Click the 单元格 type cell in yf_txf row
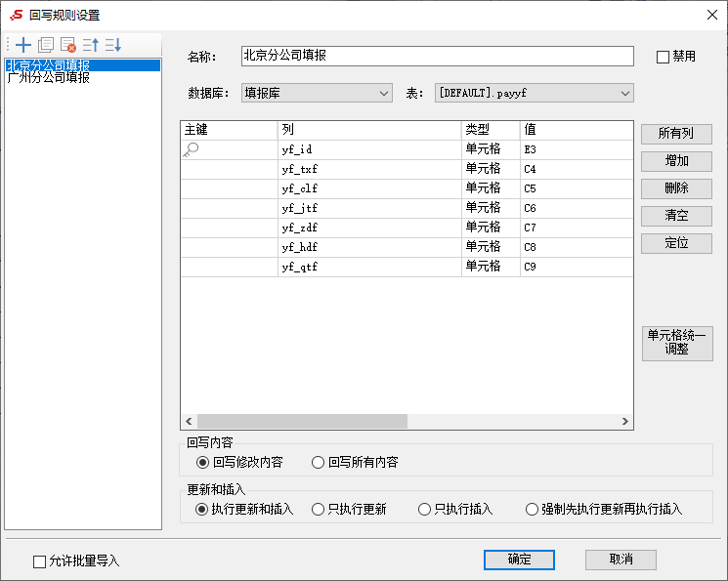The height and width of the screenshot is (581, 728). pyautogui.click(x=491, y=169)
